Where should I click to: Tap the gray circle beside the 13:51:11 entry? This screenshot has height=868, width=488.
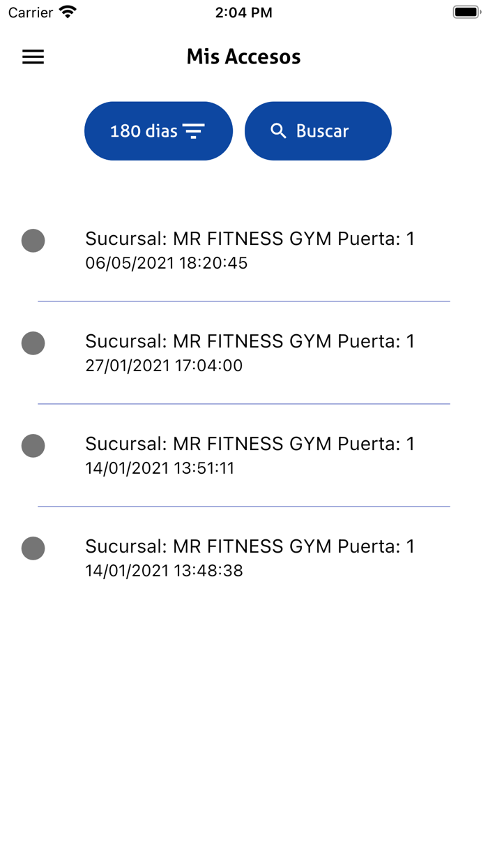33,446
